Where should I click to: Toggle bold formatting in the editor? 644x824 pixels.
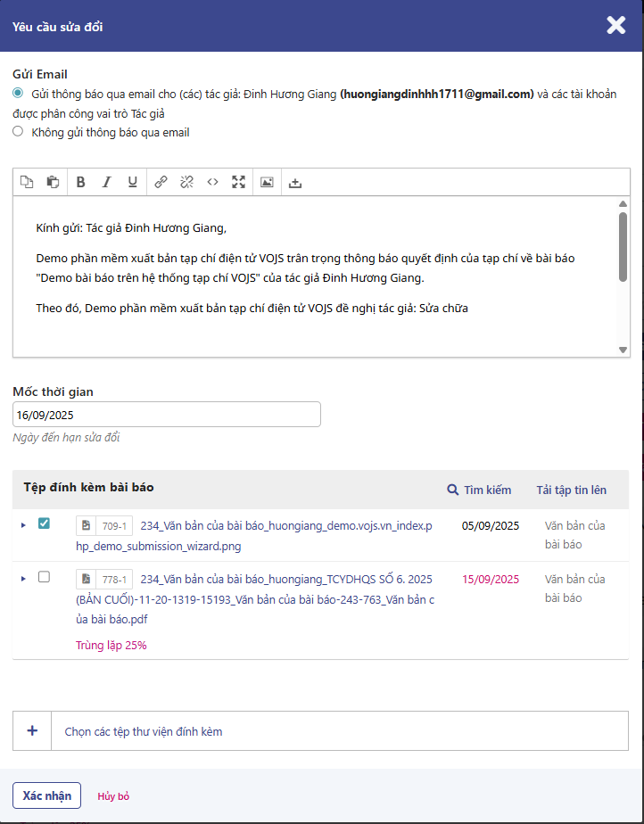[80, 182]
